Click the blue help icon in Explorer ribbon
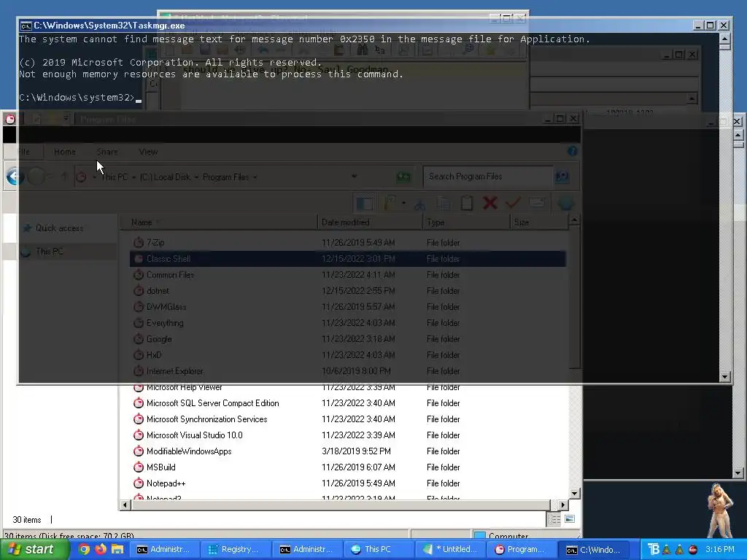Screen dimensions: 747x560 (x=572, y=152)
